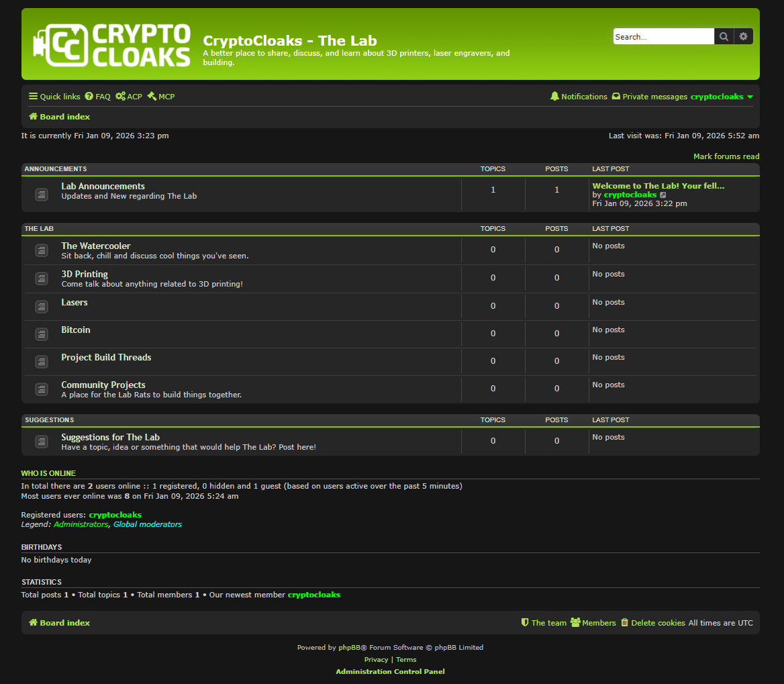This screenshot has width=784, height=684.
Task: Click Project Build Threads forum icon
Action: 42,362
